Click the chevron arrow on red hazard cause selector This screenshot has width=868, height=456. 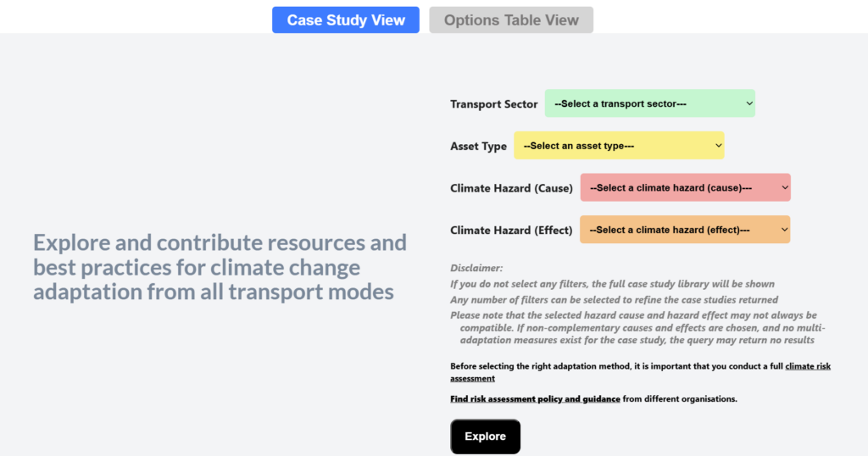click(x=784, y=187)
